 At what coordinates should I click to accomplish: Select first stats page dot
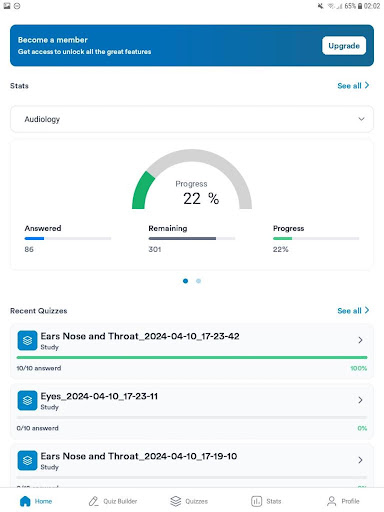185,281
